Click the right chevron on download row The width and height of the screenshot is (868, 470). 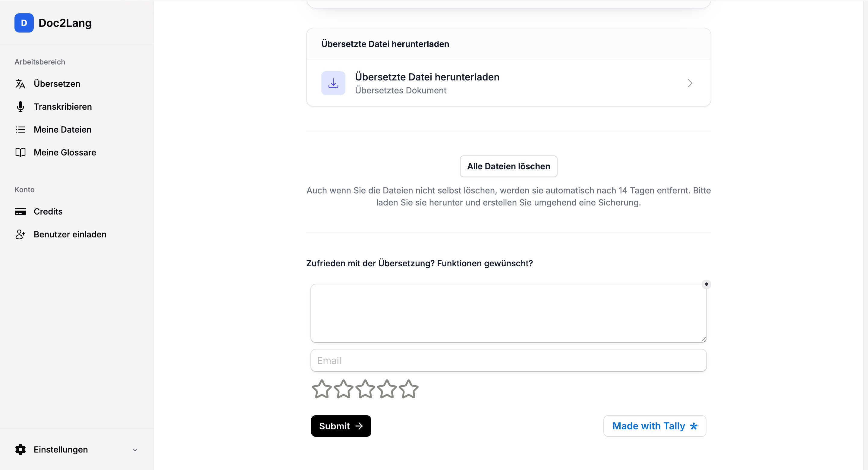690,83
